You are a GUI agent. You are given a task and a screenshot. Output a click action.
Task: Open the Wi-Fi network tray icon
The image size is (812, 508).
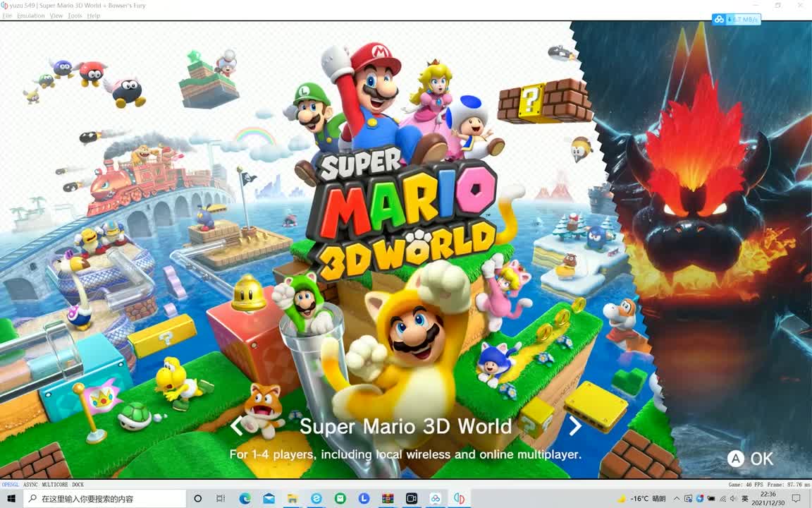[x=723, y=498]
